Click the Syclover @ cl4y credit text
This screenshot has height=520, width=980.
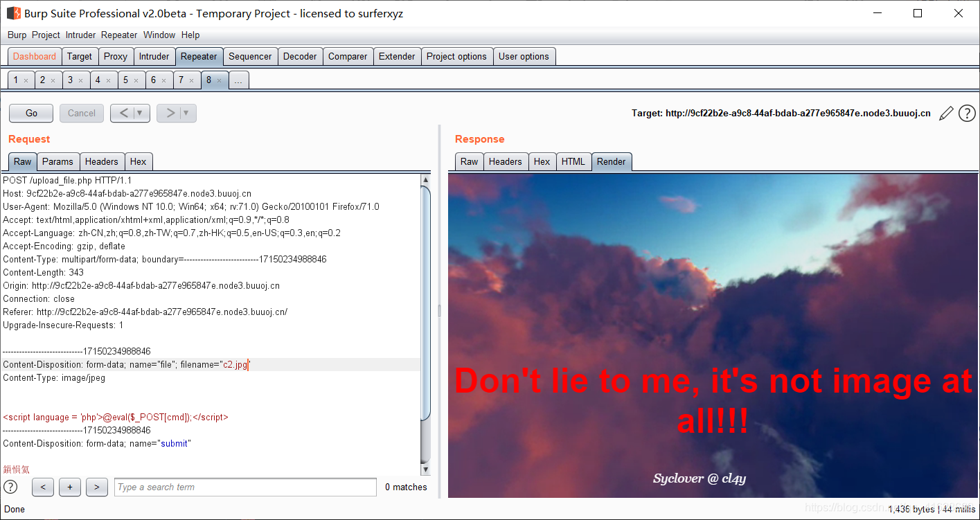(x=699, y=478)
